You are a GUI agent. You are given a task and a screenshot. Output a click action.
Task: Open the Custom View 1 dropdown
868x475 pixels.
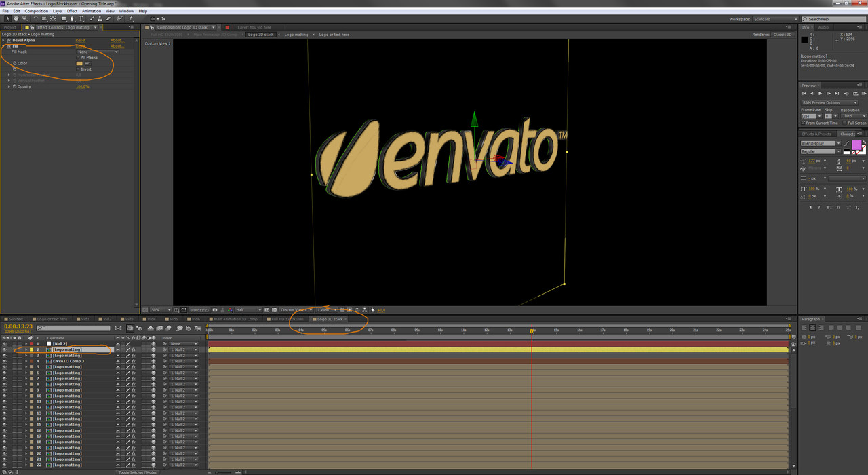click(x=296, y=309)
